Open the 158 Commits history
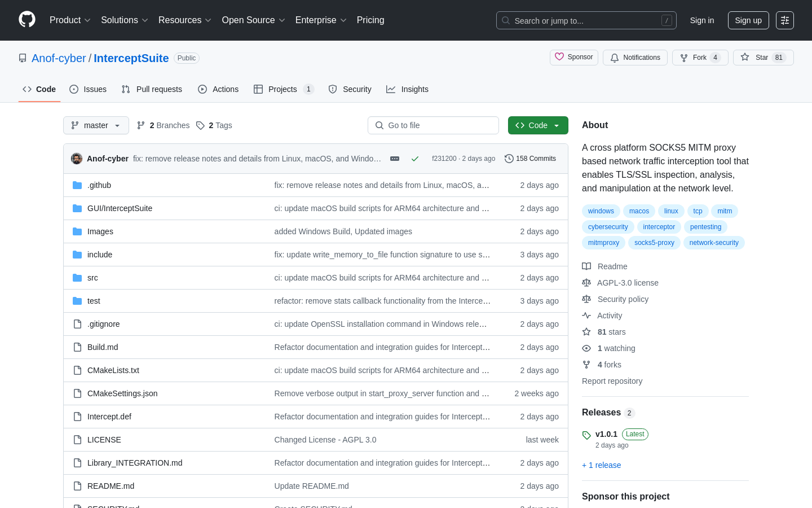Image resolution: width=812 pixels, height=508 pixels. 530,159
